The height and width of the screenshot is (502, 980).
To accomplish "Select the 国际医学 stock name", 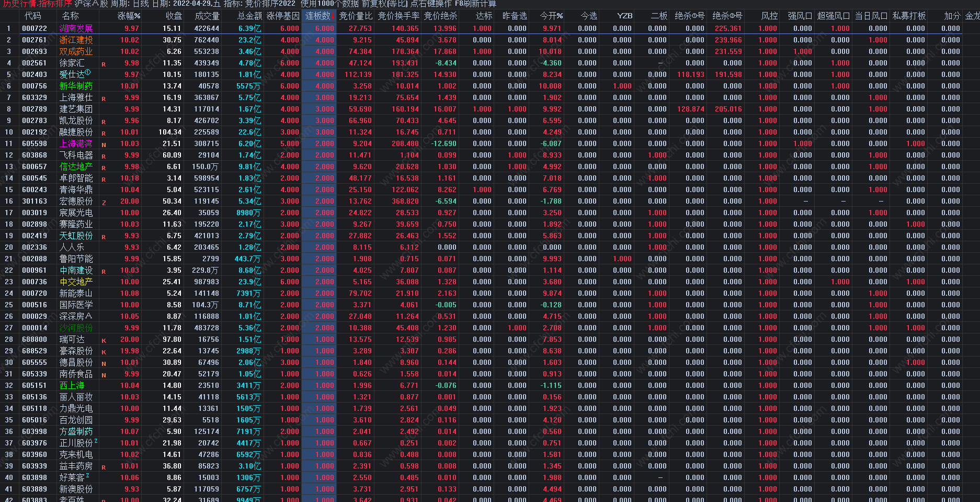I will tap(76, 305).
